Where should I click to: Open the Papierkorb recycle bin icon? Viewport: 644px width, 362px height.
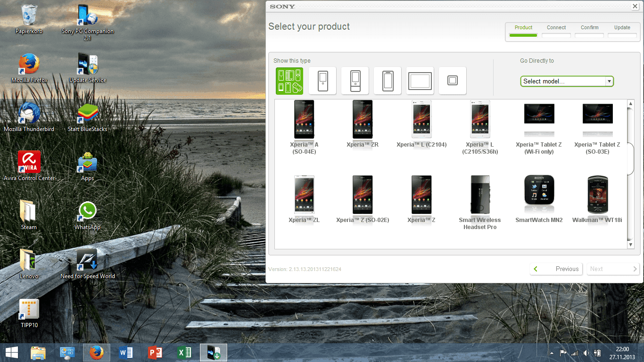pyautogui.click(x=29, y=19)
